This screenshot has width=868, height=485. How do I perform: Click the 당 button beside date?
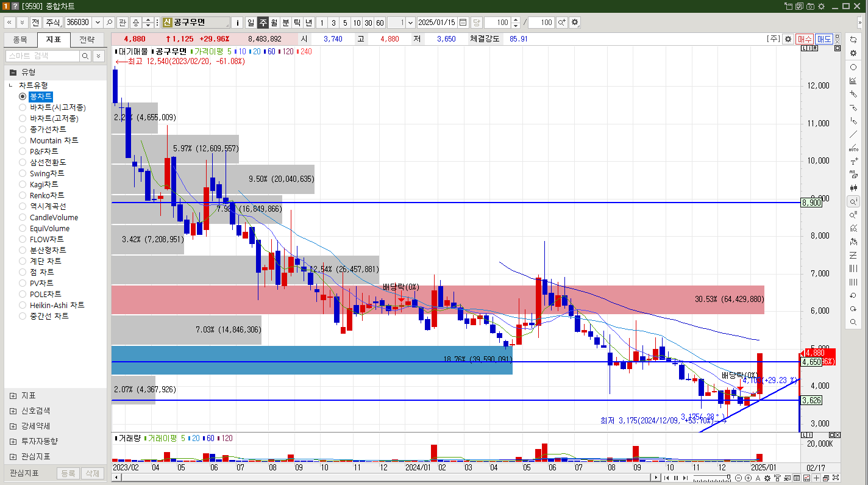[476, 23]
